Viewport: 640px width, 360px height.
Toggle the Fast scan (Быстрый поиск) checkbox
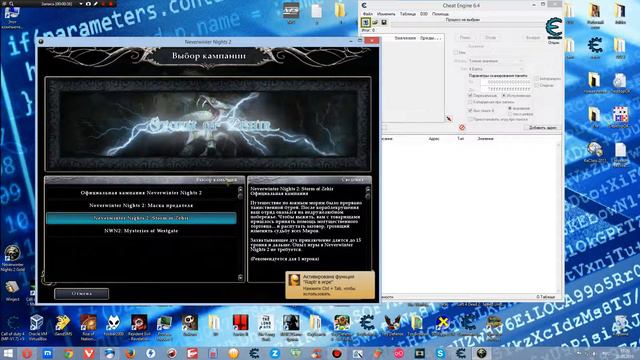pos(470,111)
